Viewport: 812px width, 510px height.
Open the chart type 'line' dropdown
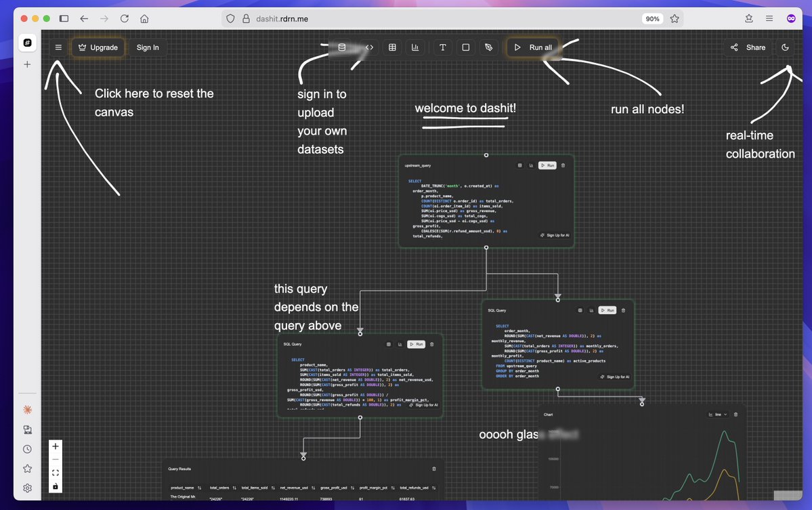tap(718, 414)
